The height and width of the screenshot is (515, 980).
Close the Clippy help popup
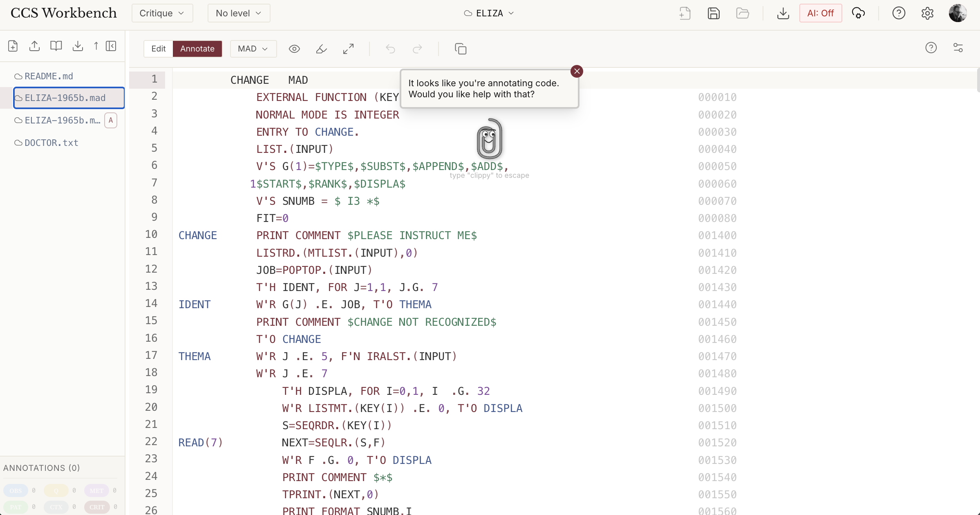(x=577, y=72)
